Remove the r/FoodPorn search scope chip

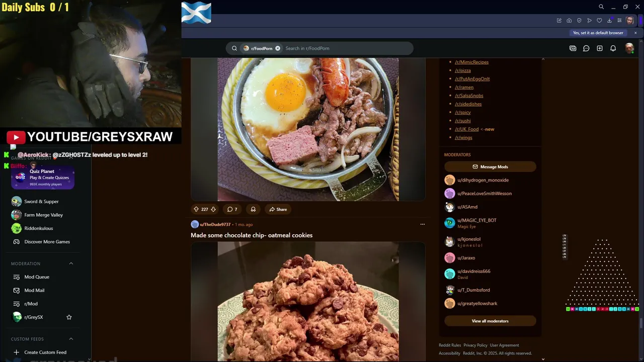[x=278, y=48]
